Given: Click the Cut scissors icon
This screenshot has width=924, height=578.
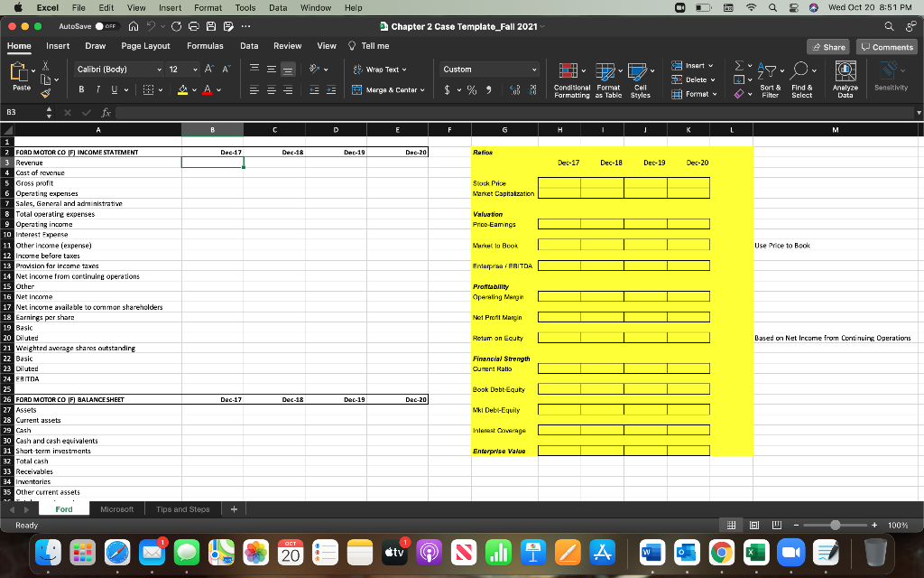Looking at the screenshot, I should pos(45,66).
